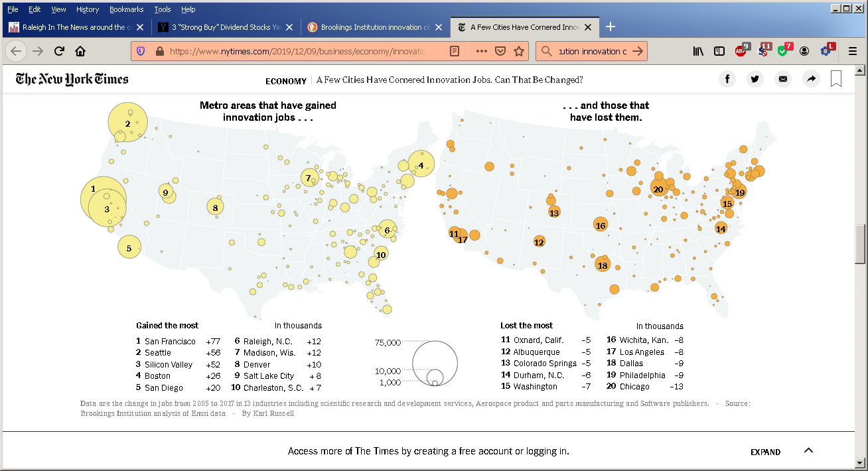Viewport: 868px width, 471px height.
Task: Open the New York Times homepage logo
Action: click(x=72, y=80)
